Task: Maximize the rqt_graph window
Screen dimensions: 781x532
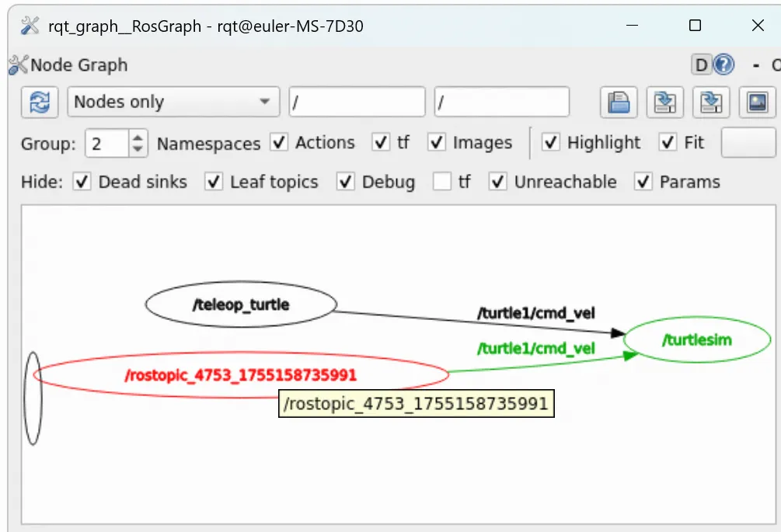Action: pos(695,26)
